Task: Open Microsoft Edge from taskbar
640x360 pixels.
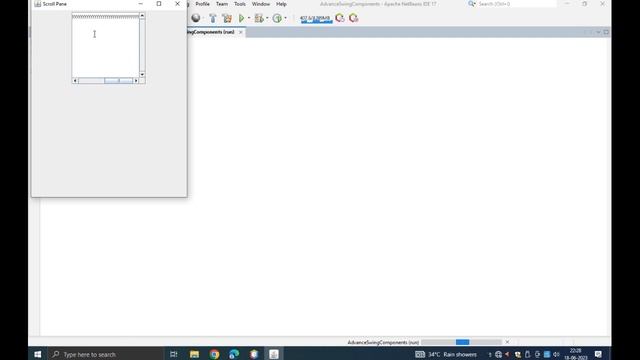Action: (x=234, y=354)
